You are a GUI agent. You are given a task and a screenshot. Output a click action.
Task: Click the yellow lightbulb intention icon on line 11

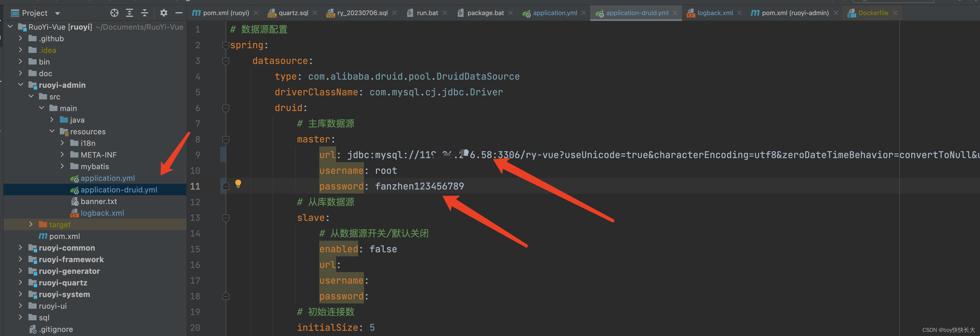[238, 184]
